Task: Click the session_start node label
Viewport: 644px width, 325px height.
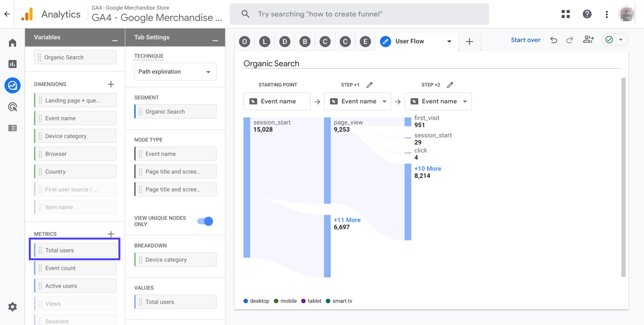Action: tap(272, 122)
